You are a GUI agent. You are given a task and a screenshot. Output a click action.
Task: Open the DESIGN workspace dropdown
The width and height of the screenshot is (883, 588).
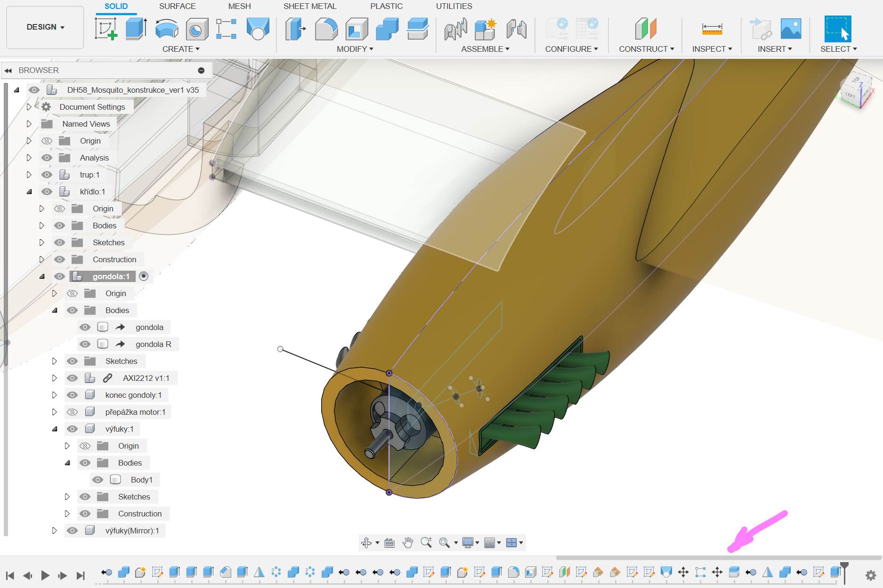[45, 27]
